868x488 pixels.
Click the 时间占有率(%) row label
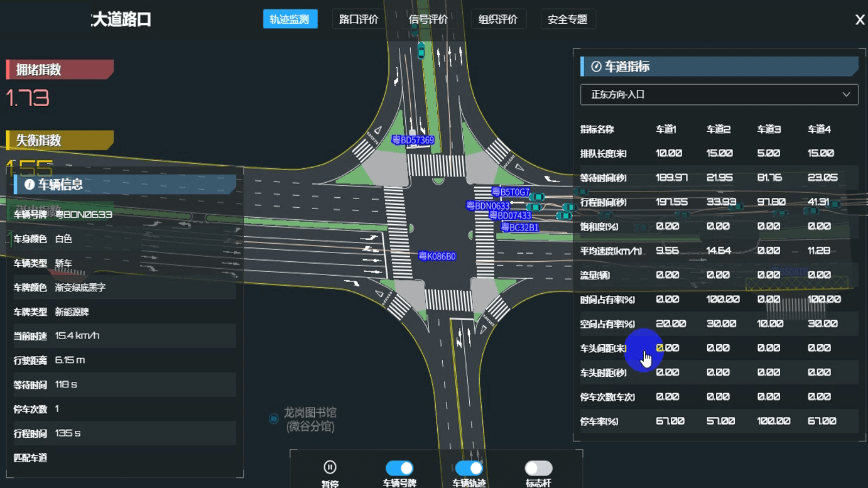tap(607, 300)
